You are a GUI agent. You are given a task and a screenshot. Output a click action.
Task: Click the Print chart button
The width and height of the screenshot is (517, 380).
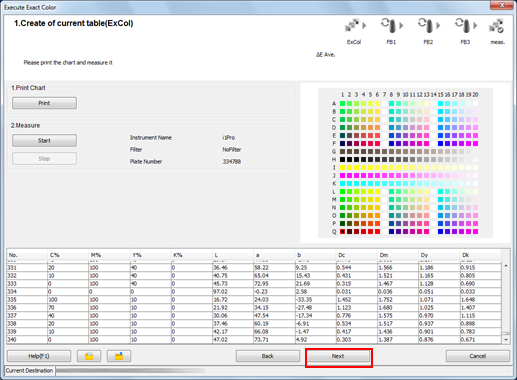[x=44, y=103]
